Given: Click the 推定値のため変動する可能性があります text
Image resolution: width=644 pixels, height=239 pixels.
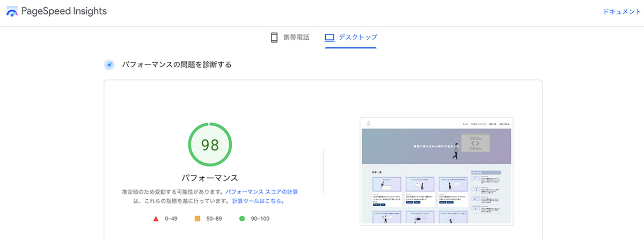Looking at the screenshot, I should (x=173, y=192).
